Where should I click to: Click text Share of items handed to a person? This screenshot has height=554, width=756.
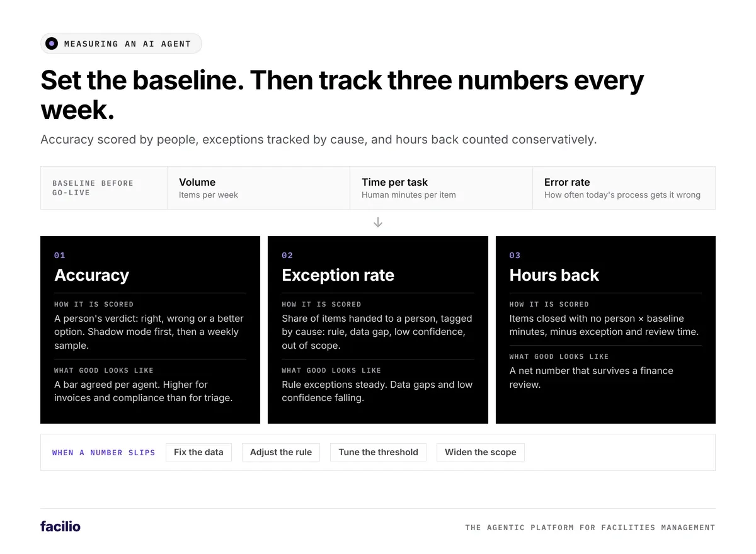click(377, 332)
